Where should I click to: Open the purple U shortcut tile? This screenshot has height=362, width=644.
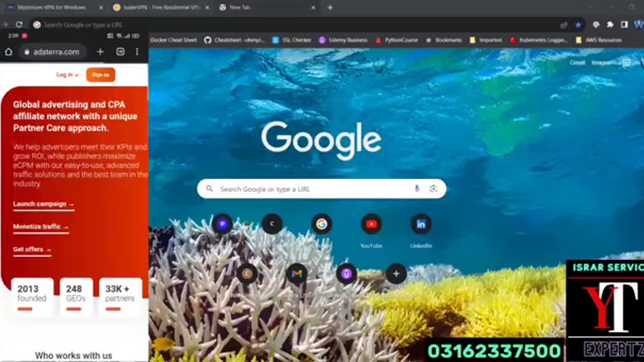point(346,274)
